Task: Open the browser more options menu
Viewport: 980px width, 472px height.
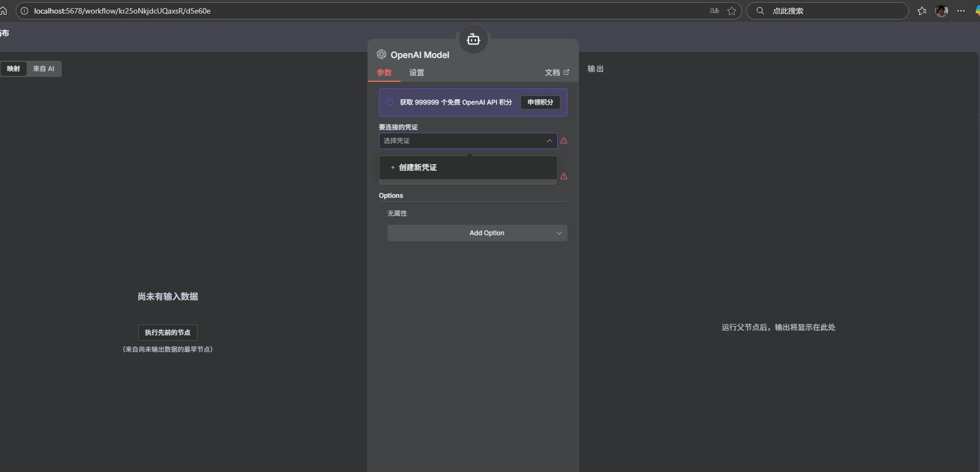Action: coord(961,11)
